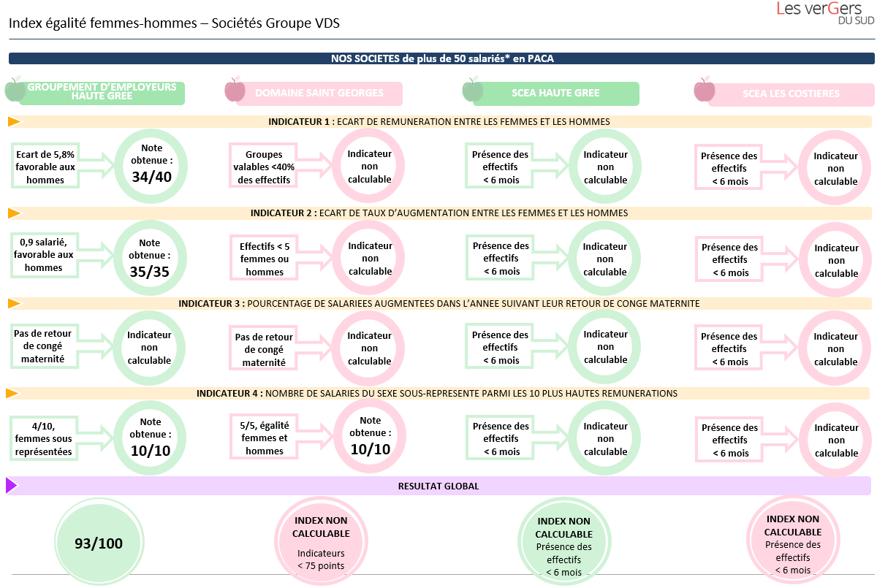
Task: Click Domaine Saint Georges 10/10 score circle
Action: click(x=371, y=437)
